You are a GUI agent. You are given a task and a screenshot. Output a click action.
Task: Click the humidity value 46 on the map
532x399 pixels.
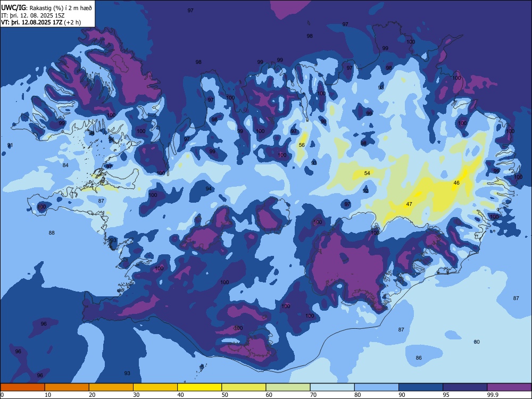(x=456, y=183)
